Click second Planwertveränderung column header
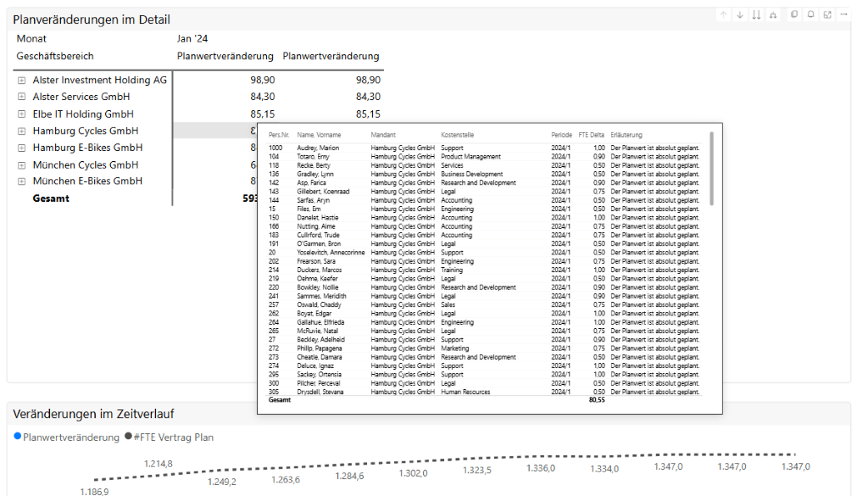The width and height of the screenshot is (868, 496). click(x=331, y=56)
